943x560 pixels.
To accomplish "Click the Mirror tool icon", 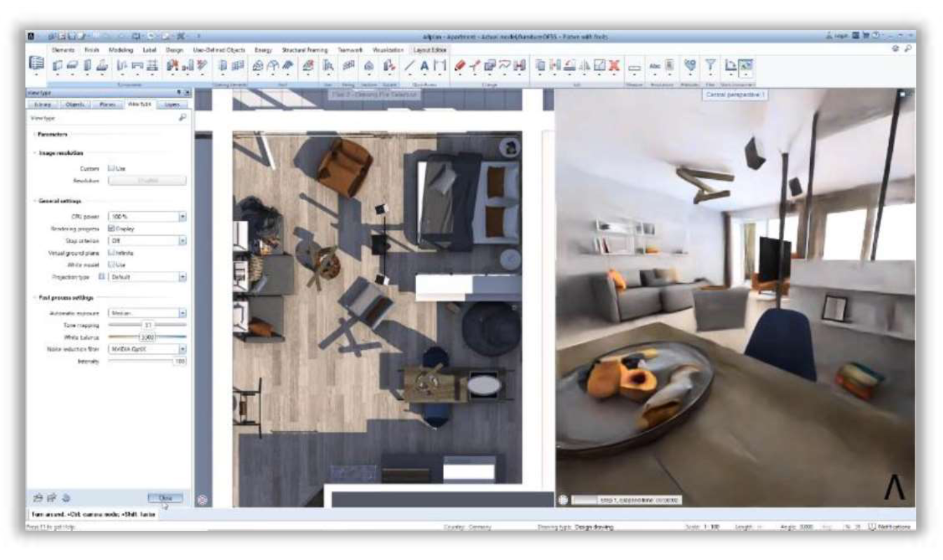I will point(585,65).
